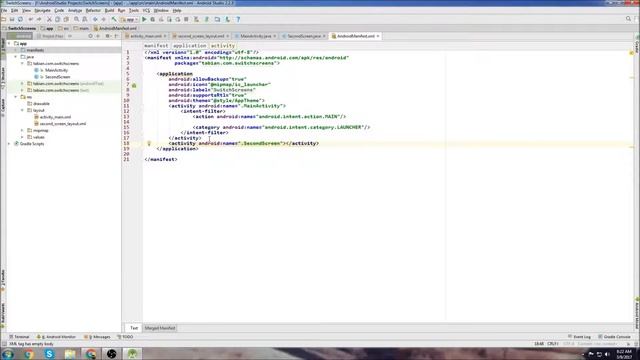Viewport: 640px width, 360px height.
Task: Click the green Run app button
Action: pyautogui.click(x=144, y=19)
